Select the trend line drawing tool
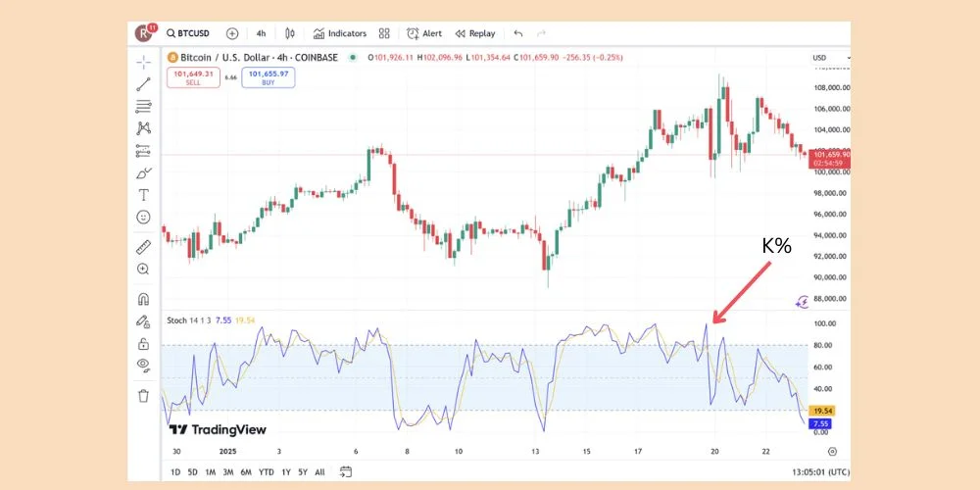This screenshot has width=980, height=490. pyautogui.click(x=144, y=84)
